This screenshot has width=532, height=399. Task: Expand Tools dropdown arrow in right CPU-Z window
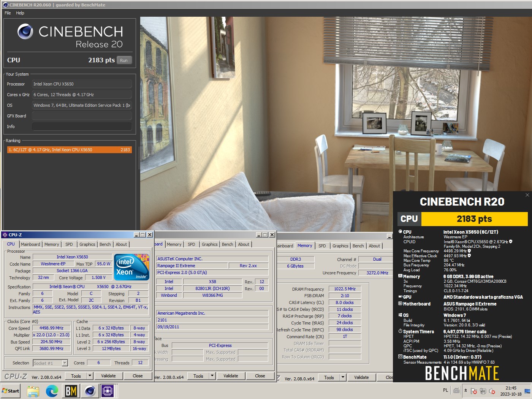(x=343, y=377)
